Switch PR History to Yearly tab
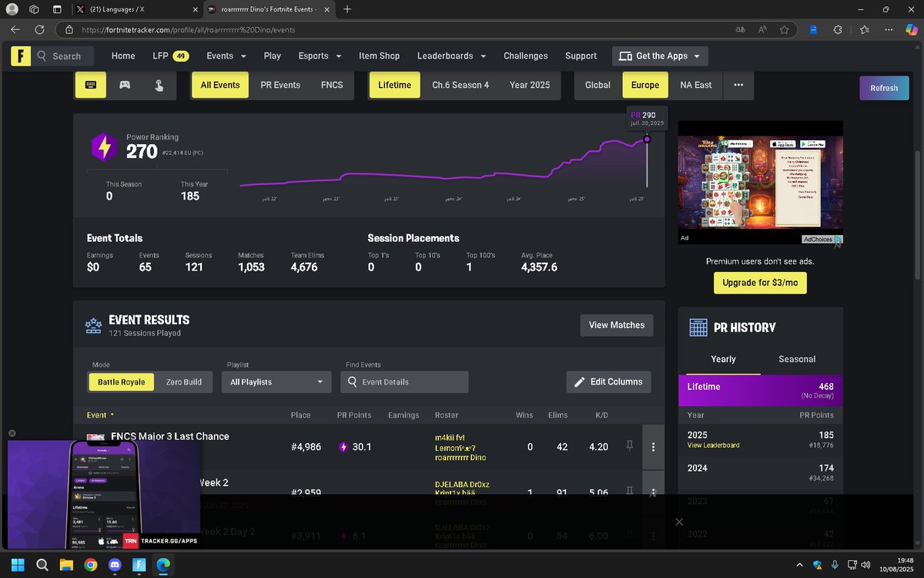Screen dimensions: 924x578 [x=723, y=359]
